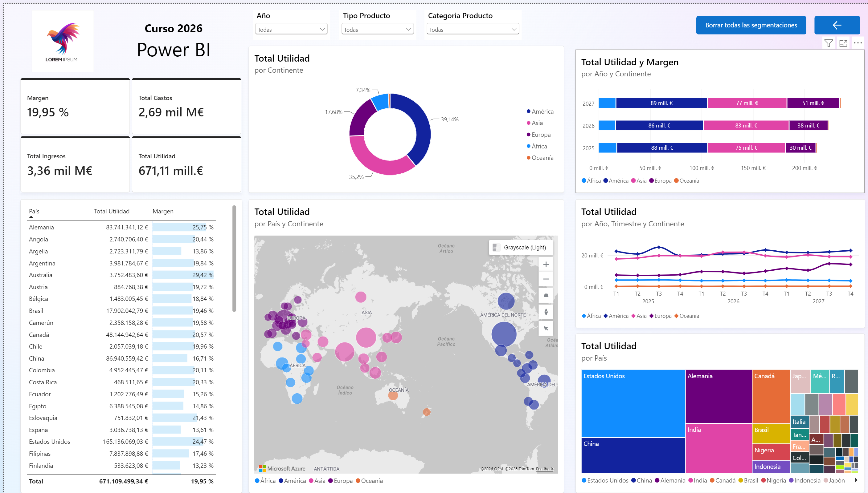Click the Alemania row in the table
The height and width of the screenshot is (493, 868).
coord(121,227)
